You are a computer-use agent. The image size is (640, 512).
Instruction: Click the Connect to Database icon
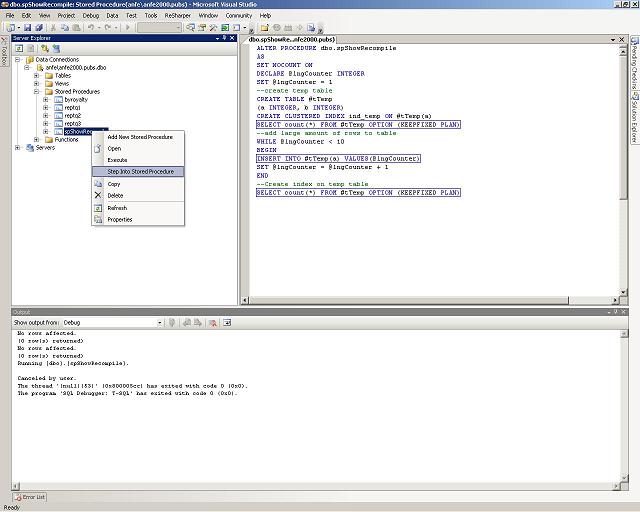[43, 48]
